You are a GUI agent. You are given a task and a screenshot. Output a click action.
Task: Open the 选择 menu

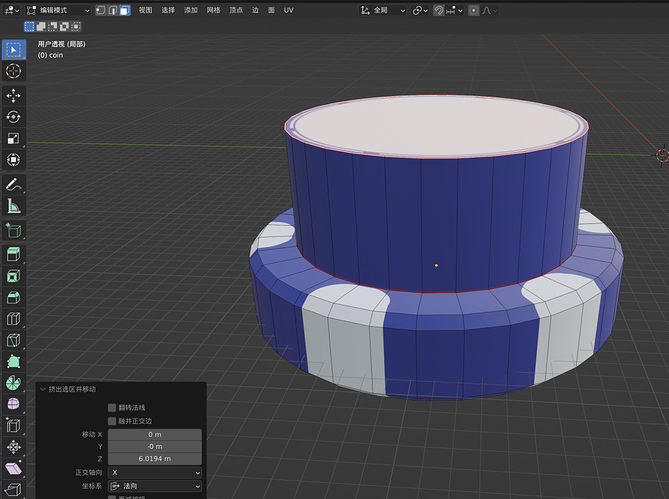(x=168, y=10)
